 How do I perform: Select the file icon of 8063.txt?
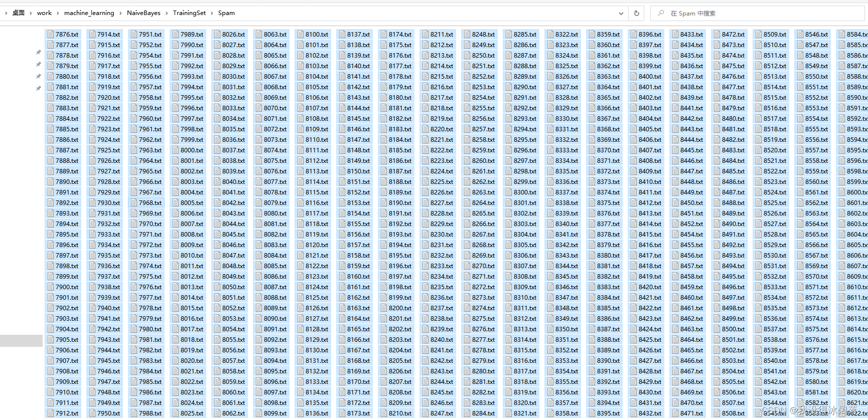click(x=259, y=35)
